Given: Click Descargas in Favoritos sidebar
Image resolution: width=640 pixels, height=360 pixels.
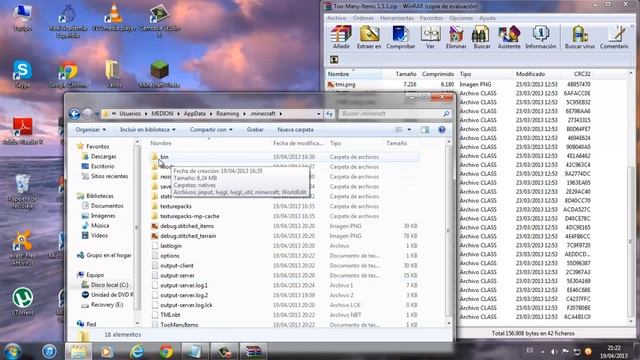Looking at the screenshot, I should point(103,156).
